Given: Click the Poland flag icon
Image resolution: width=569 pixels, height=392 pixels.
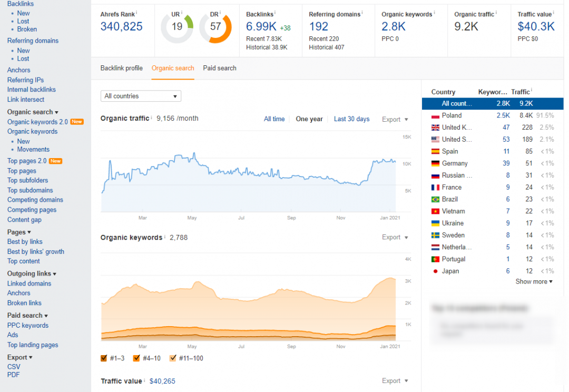Looking at the screenshot, I should [x=435, y=116].
